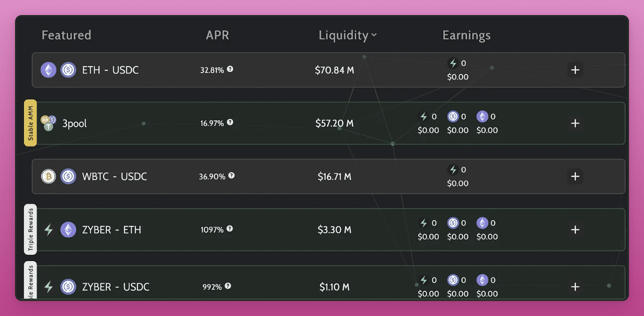Click the APR question mark for ZYBER - ETH
This screenshot has height=316, width=644.
coord(230,229)
